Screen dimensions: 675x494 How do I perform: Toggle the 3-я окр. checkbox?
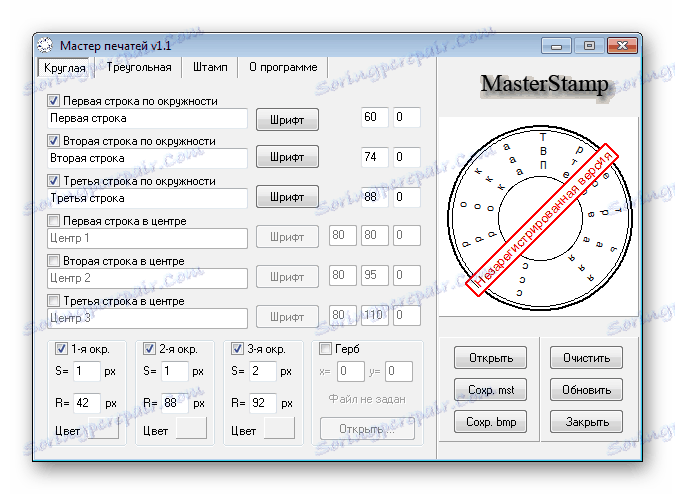pos(237,349)
